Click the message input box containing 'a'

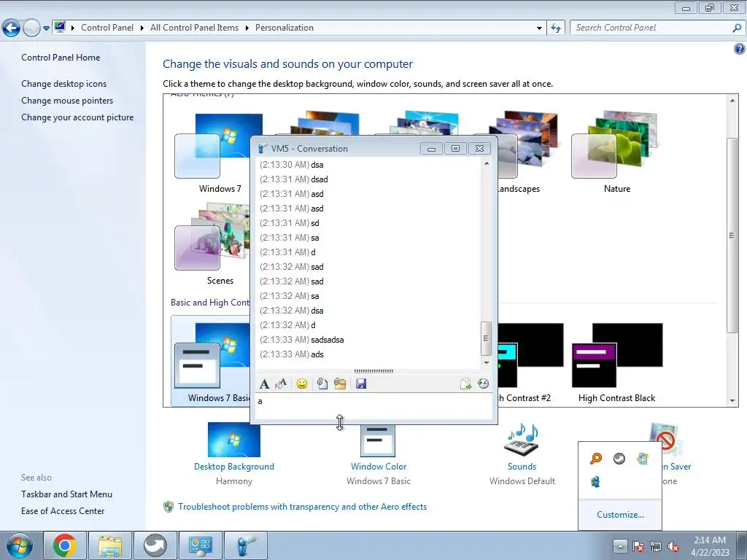point(374,406)
